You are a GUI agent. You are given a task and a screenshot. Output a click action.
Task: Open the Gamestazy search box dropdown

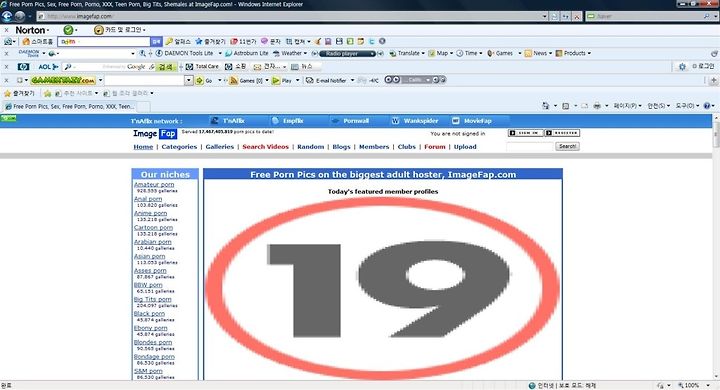pyautogui.click(x=189, y=80)
